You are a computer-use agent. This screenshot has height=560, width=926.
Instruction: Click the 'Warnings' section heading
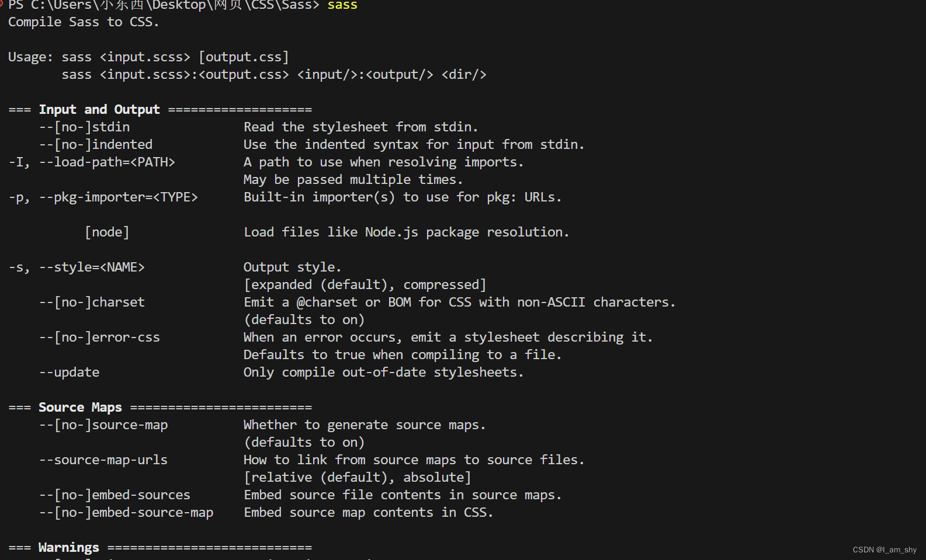(69, 548)
